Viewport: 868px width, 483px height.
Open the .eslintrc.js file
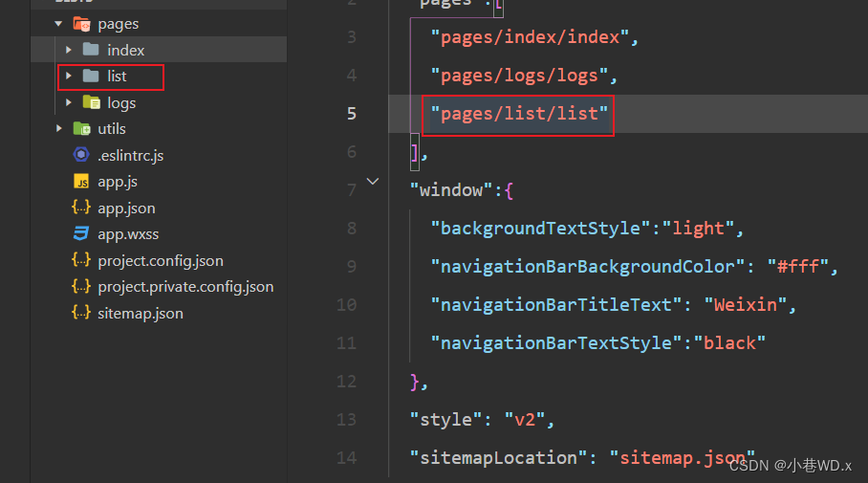pos(131,156)
